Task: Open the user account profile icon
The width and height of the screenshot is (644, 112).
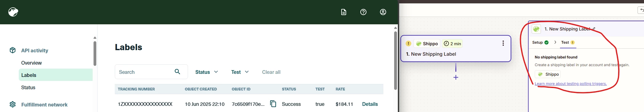Action: click(x=383, y=12)
